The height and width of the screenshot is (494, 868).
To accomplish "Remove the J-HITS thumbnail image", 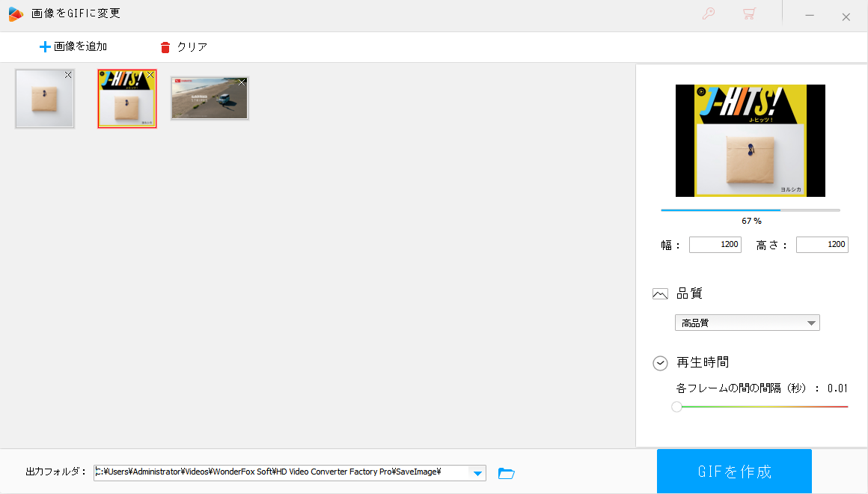I will click(x=150, y=75).
